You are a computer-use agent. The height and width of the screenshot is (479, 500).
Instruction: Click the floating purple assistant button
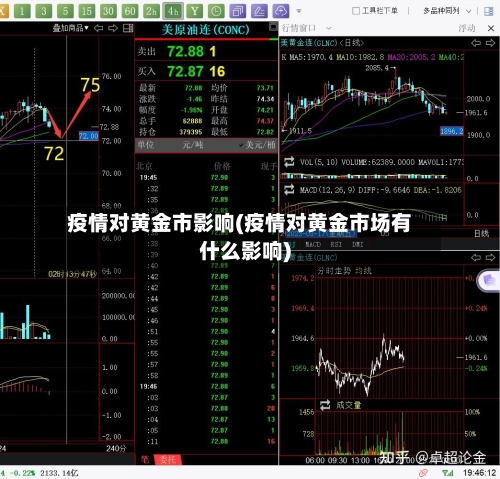pos(489,281)
